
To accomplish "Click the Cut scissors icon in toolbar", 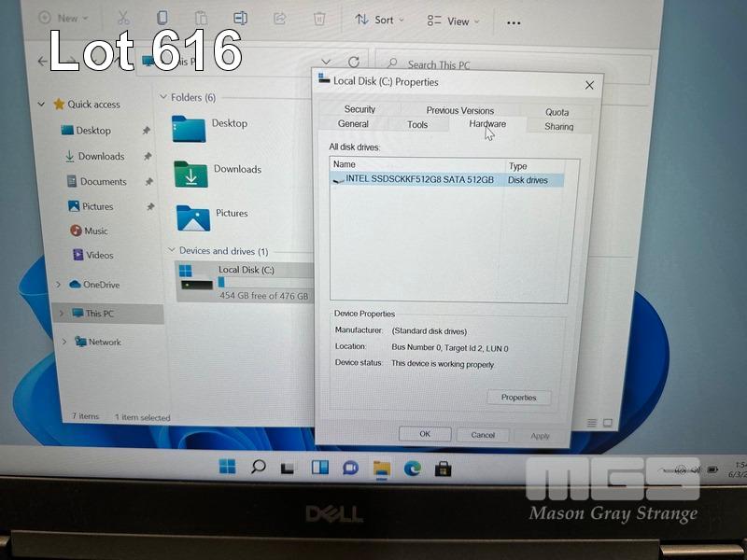I will click(x=123, y=19).
